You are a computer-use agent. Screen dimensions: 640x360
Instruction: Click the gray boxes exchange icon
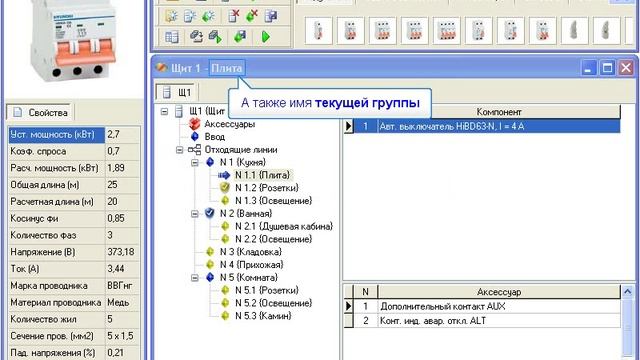pos(197,37)
